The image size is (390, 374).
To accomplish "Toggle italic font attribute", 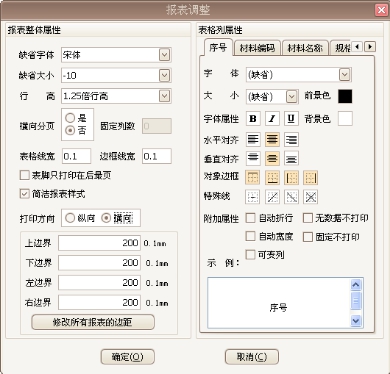I will pyautogui.click(x=272, y=118).
